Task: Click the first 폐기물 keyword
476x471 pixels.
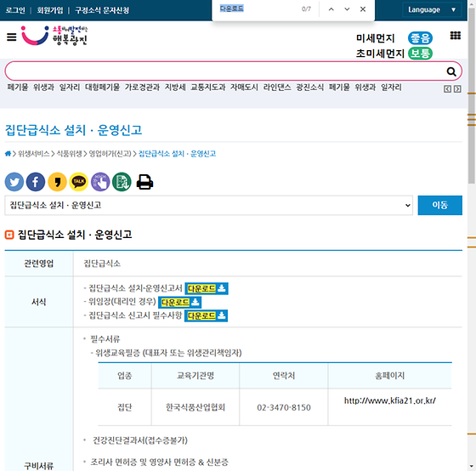Action: point(18,88)
